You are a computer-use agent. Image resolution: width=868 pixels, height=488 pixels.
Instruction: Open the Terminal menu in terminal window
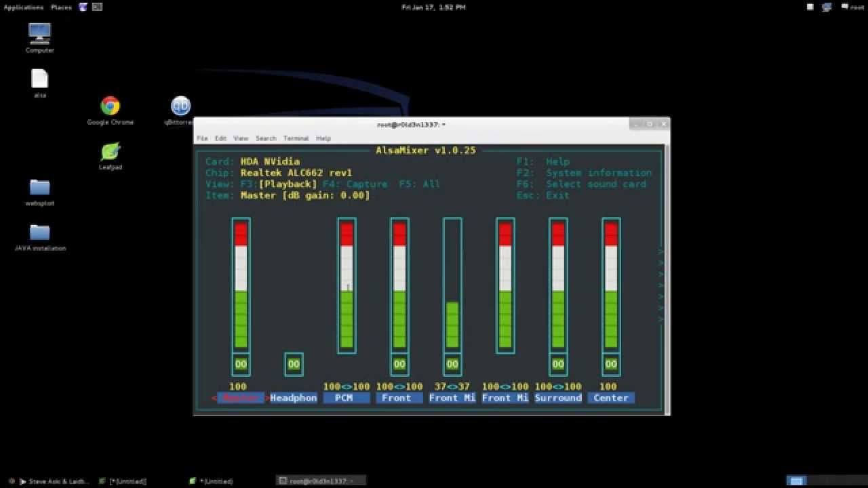pos(296,138)
